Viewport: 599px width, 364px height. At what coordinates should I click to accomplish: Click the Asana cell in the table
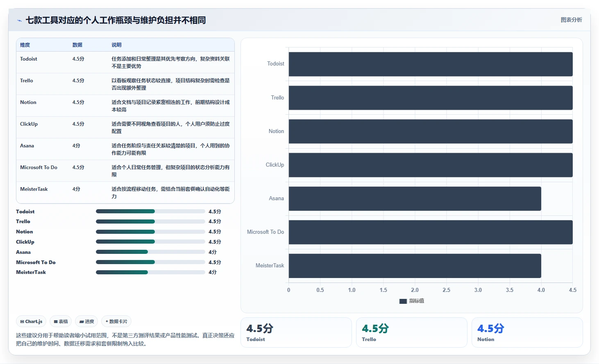click(27, 145)
